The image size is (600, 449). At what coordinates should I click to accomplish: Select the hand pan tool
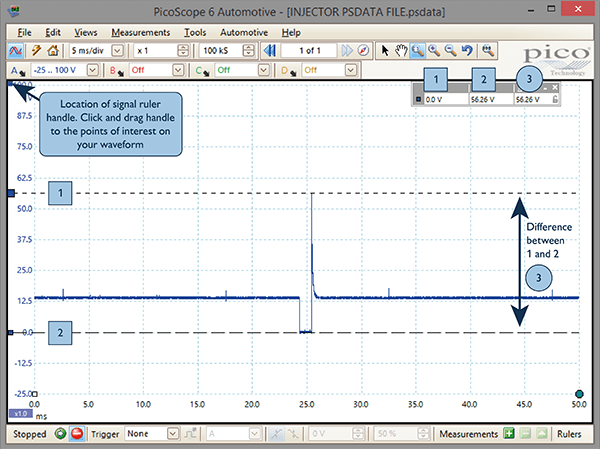coord(401,51)
